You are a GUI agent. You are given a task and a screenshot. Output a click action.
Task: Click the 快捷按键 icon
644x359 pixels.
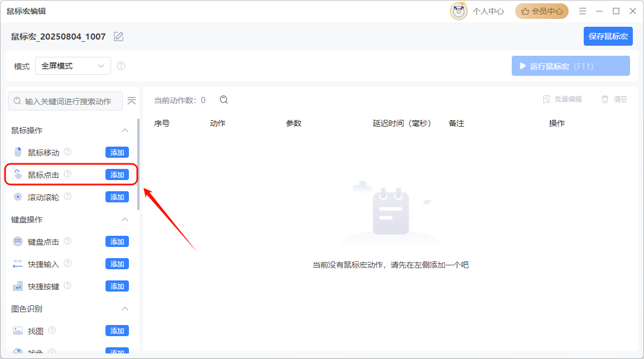[x=18, y=286]
